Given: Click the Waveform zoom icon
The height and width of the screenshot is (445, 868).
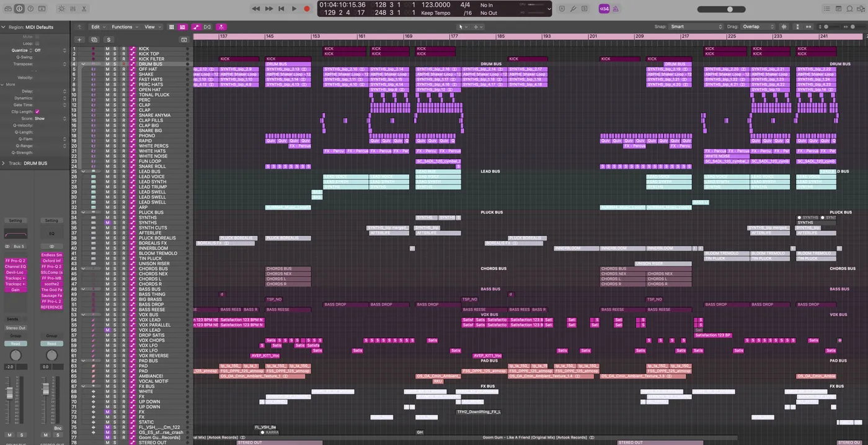Looking at the screenshot, I should 784,27.
